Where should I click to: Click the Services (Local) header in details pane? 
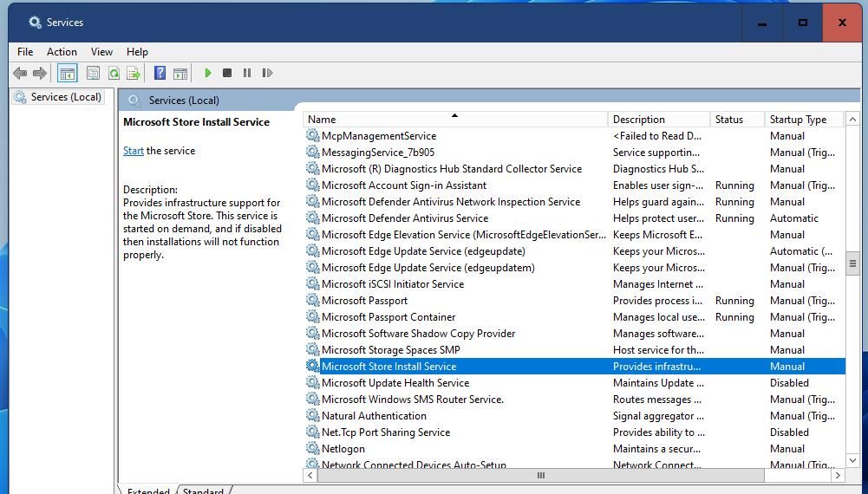pyautogui.click(x=184, y=101)
